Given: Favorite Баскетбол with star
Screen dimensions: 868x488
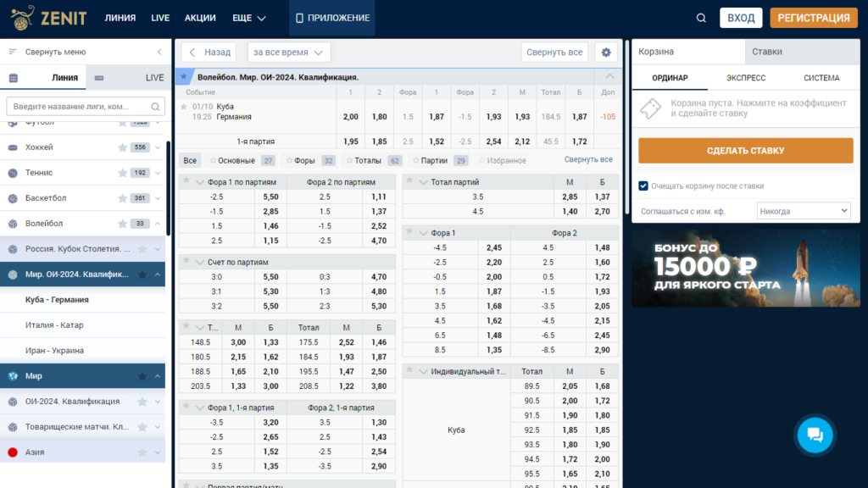Looking at the screenshot, I should [x=122, y=198].
